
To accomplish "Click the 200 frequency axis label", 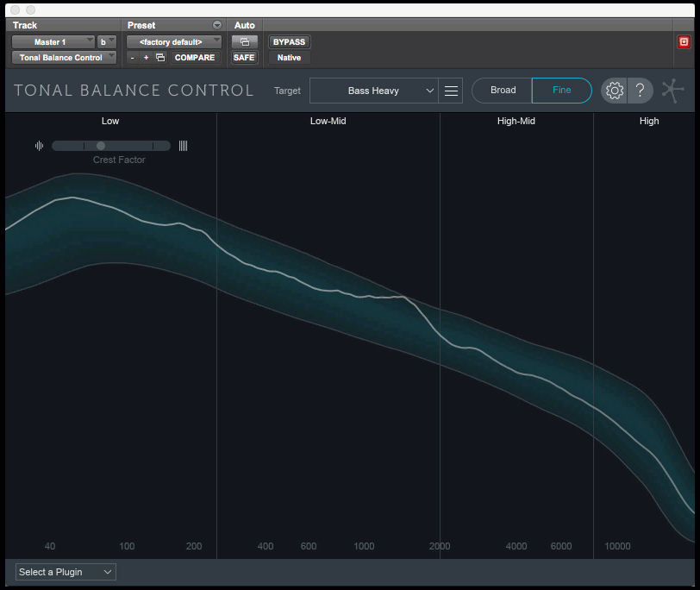I will click(194, 546).
